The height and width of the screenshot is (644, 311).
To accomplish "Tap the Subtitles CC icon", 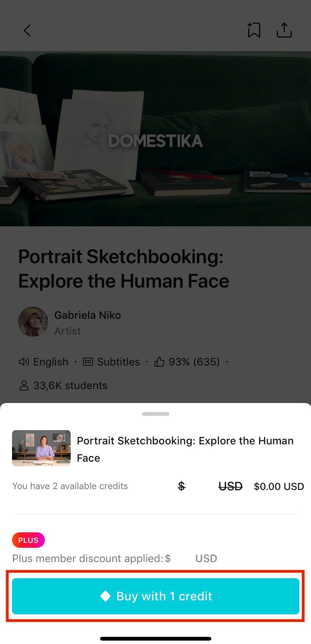I will 88,362.
